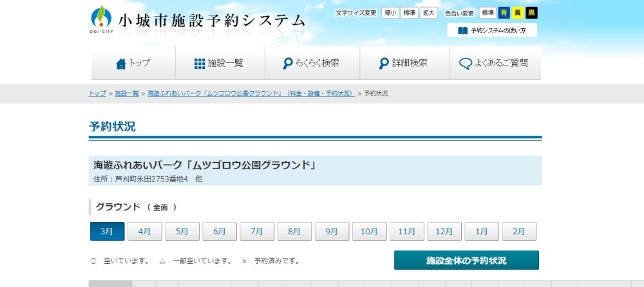Image resolution: width=644 pixels, height=287 pixels.
Task: Click the magnifier icon beside らくらく検索
Action: point(288,64)
